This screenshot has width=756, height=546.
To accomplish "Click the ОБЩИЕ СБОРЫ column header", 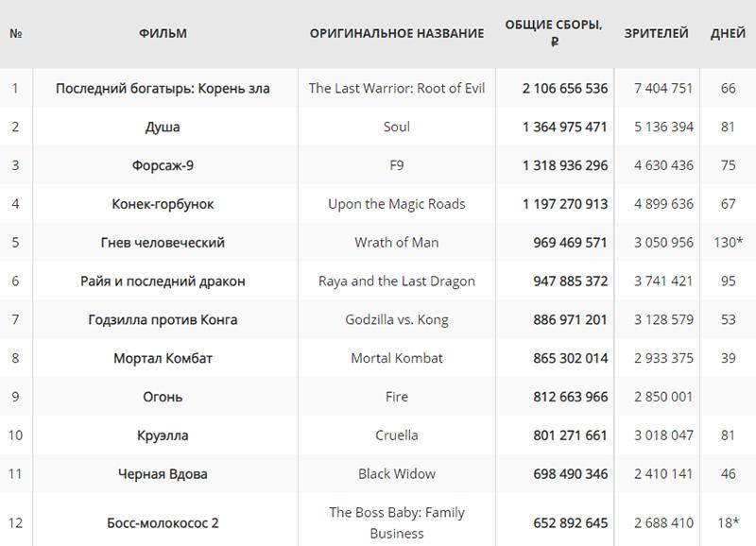I will point(554,33).
